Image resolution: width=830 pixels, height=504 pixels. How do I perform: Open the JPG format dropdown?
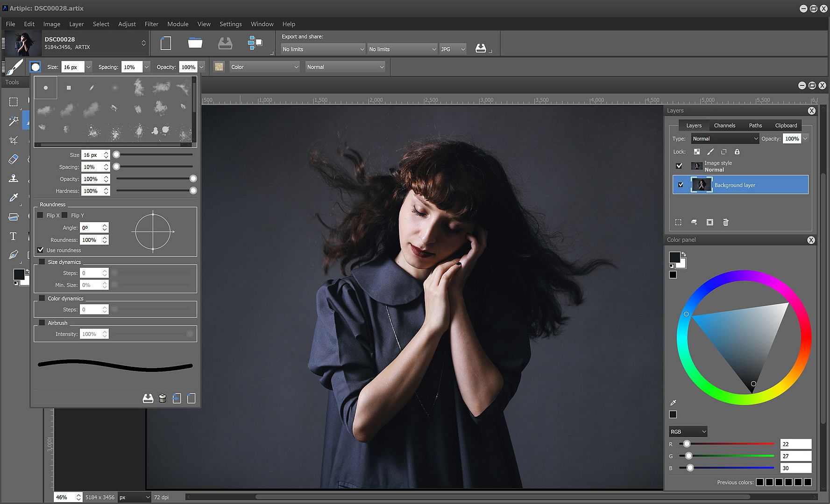tap(453, 49)
